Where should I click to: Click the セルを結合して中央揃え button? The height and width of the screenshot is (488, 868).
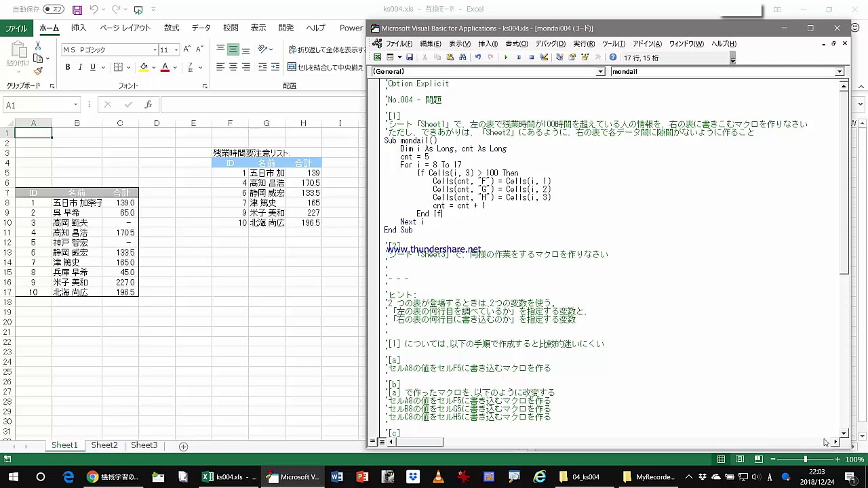click(x=326, y=67)
